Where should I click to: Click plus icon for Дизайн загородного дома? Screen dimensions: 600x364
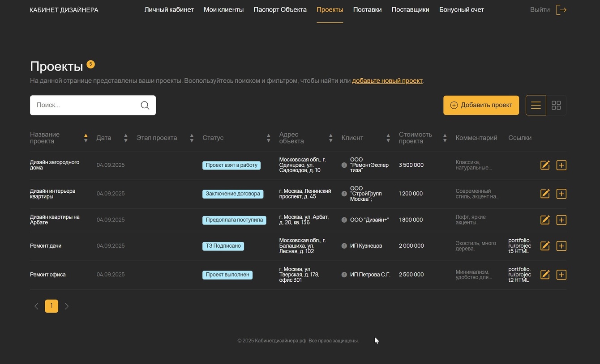click(x=561, y=165)
